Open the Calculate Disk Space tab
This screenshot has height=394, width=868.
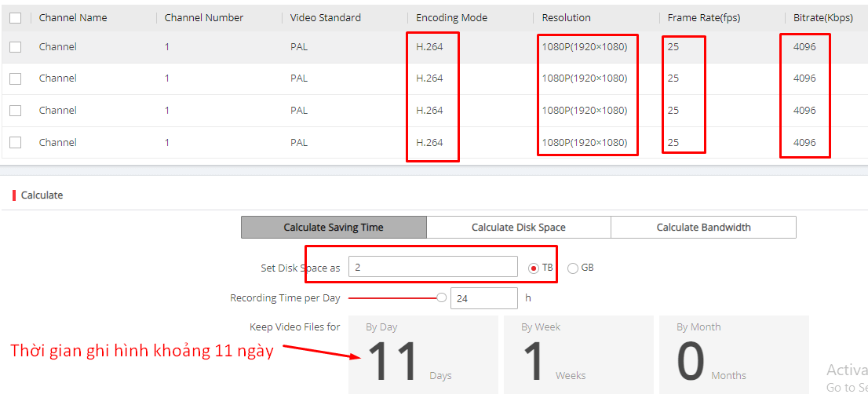tap(518, 228)
